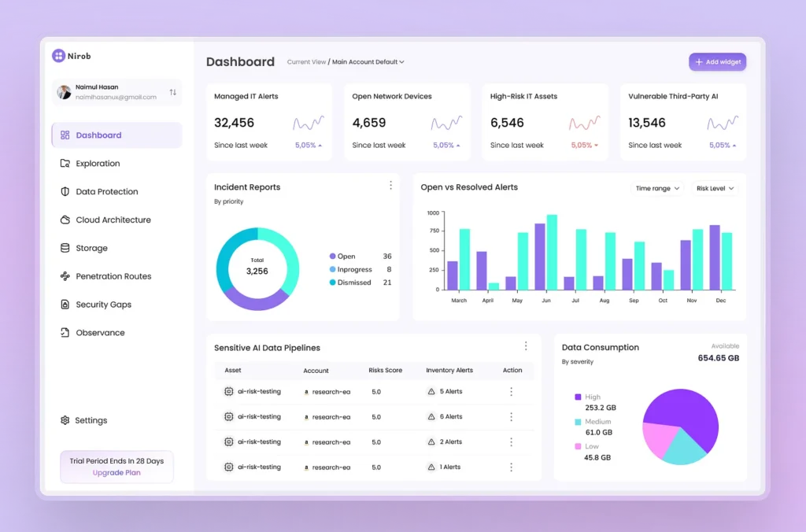Image resolution: width=806 pixels, height=532 pixels.
Task: Expand the Naimul Hasan account switcher
Action: coord(173,92)
